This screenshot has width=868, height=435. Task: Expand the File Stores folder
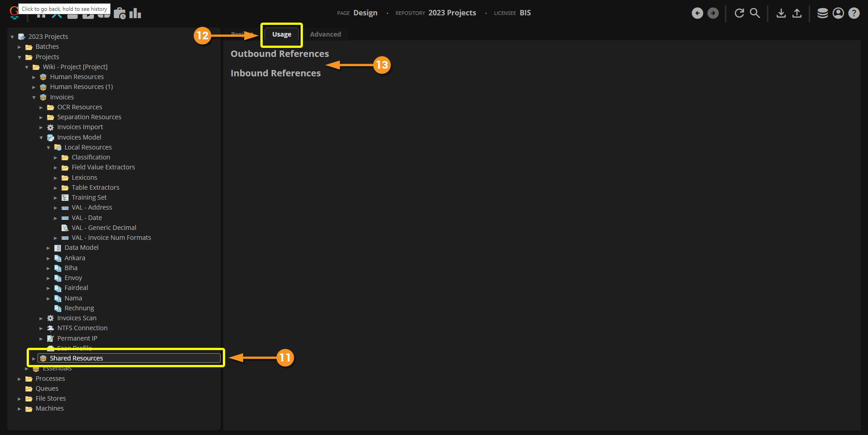pyautogui.click(x=19, y=399)
